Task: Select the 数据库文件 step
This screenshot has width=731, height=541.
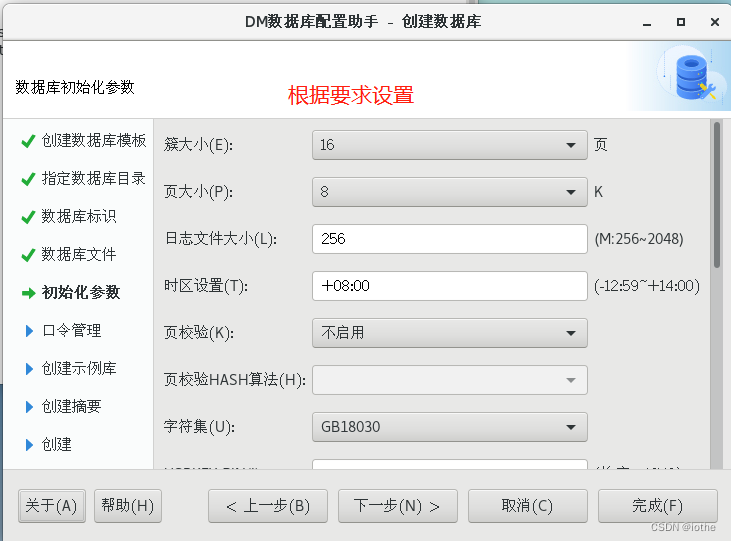Action: click(79, 255)
